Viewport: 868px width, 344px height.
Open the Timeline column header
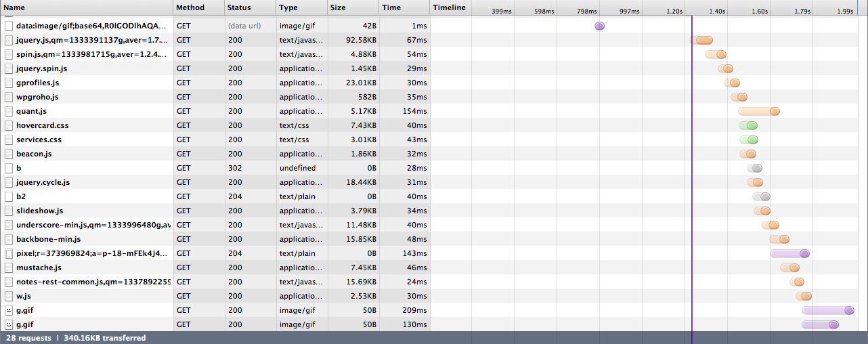click(450, 7)
